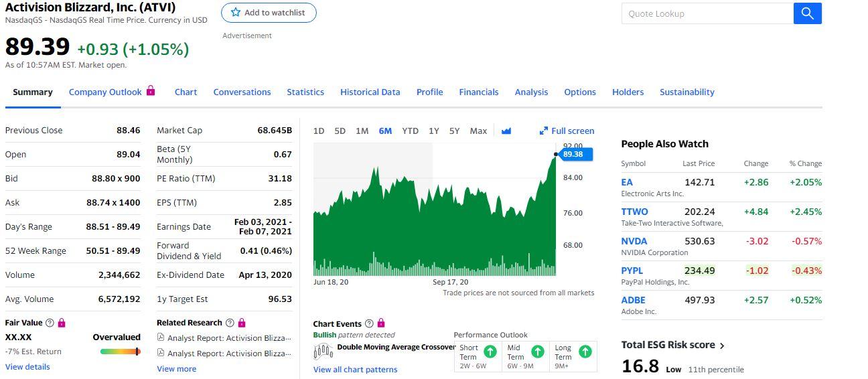Open the Options tab

580,92
